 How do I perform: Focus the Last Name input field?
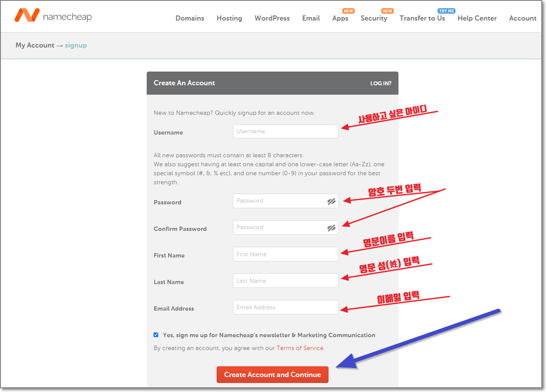tap(286, 281)
